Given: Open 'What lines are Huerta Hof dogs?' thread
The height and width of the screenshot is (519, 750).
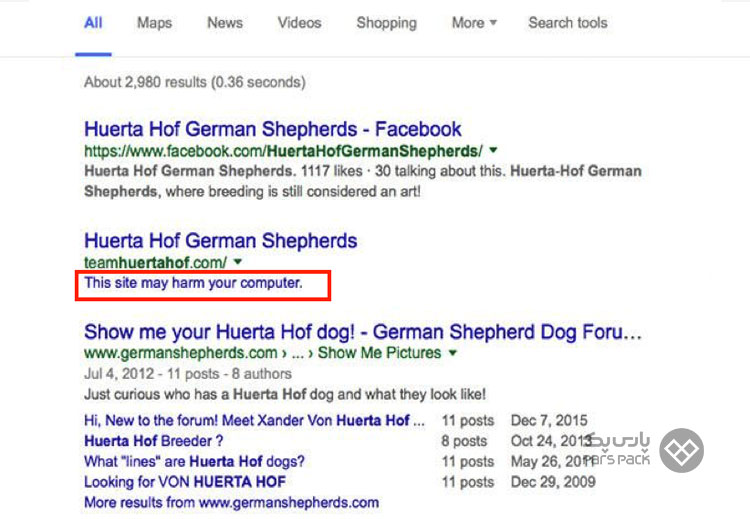Looking at the screenshot, I should point(194,462).
